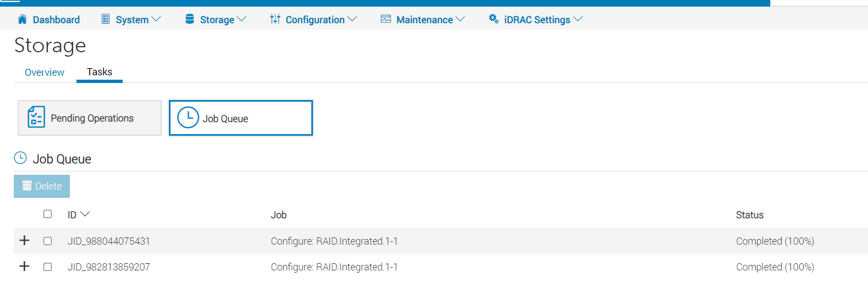Viewport: 868px width, 299px height.
Task: Open the Tasks tab
Action: [100, 72]
